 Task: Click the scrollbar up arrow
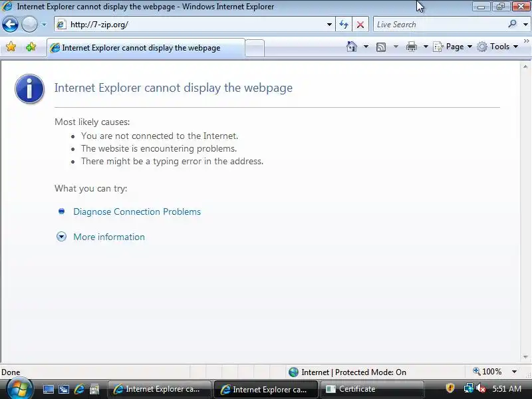tap(525, 67)
